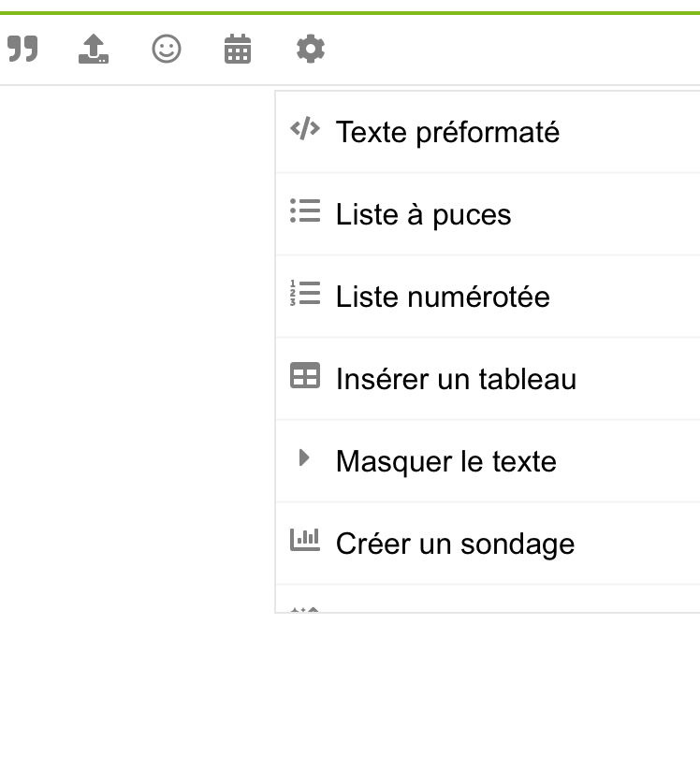Click the numbered list icon
The width and height of the screenshot is (700, 769).
[305, 293]
